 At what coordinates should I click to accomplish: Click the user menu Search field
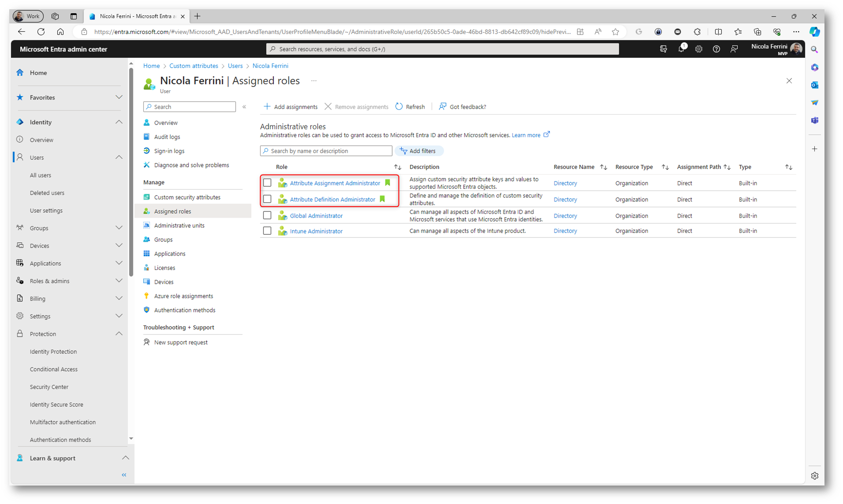coord(189,107)
